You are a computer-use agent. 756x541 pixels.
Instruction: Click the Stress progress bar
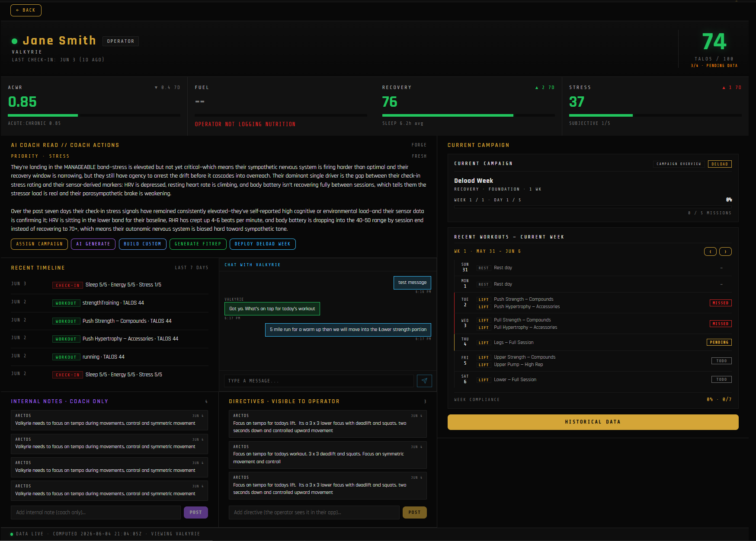click(655, 115)
